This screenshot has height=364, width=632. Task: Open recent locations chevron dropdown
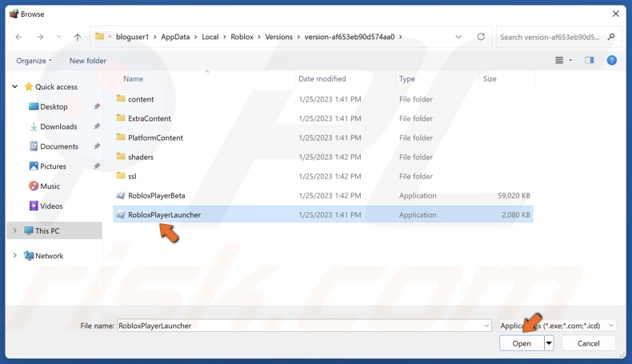59,37
